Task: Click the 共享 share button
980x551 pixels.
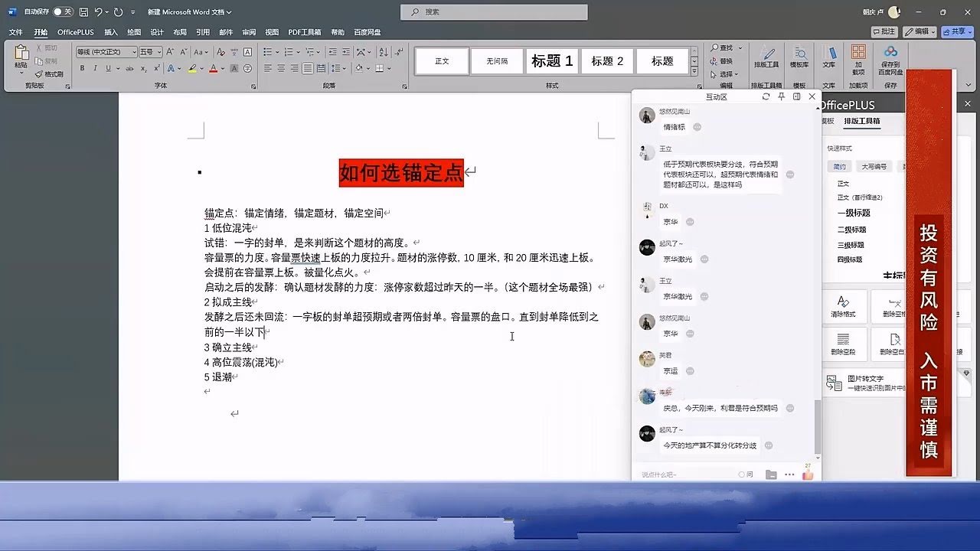Action: (x=957, y=32)
